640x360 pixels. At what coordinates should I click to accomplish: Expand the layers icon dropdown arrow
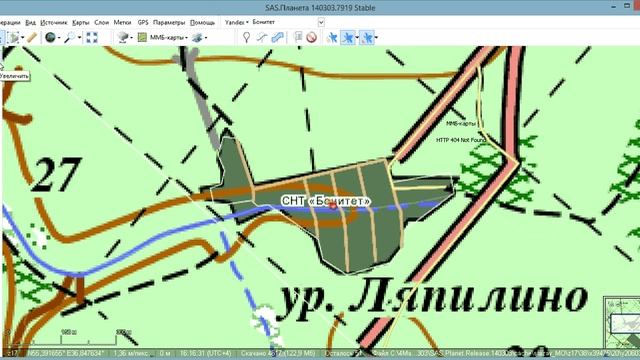[x=205, y=38]
